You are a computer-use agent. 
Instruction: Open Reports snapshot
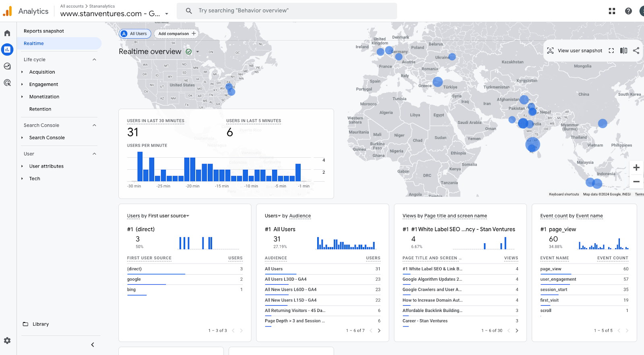[x=43, y=31]
